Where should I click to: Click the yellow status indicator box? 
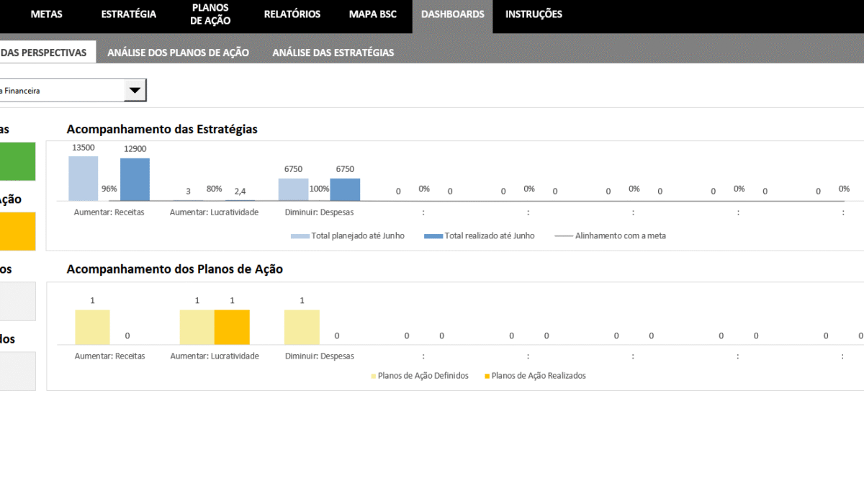(17, 231)
